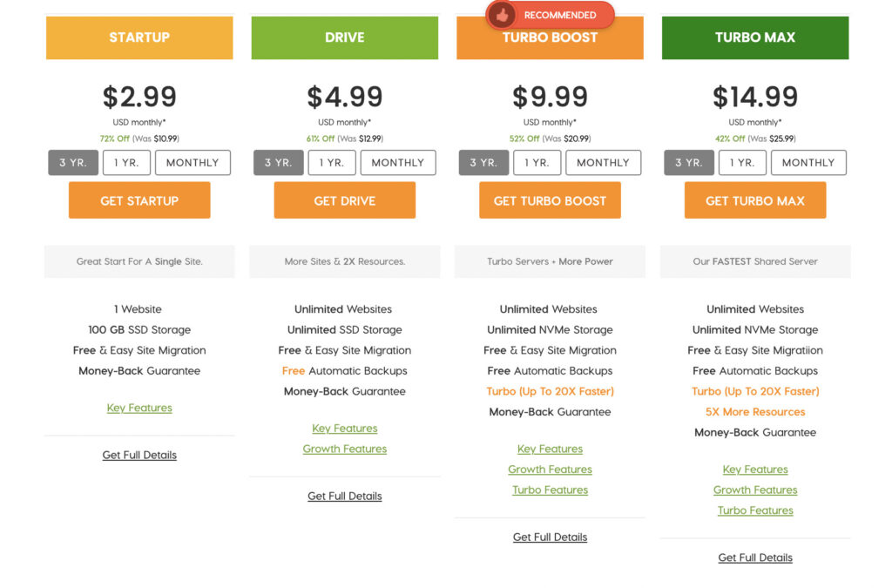The image size is (892, 588).
Task: Click the '61% Off (Was $12.99)' text
Action: tap(345, 139)
